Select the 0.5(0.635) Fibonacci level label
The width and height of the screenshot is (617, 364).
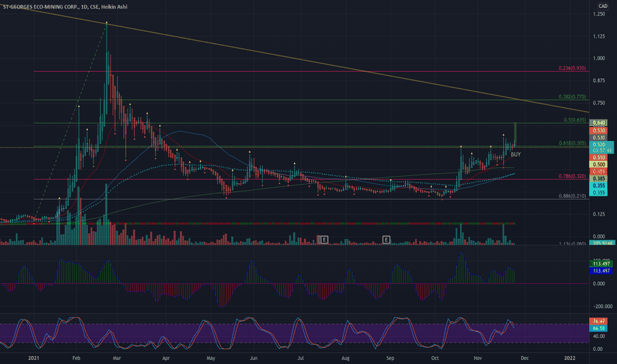tap(575, 120)
